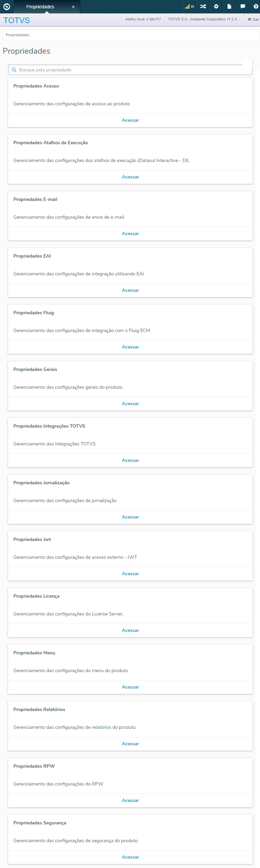Click the Propriedades breadcrumb link
The width and height of the screenshot is (260, 868).
(x=17, y=35)
